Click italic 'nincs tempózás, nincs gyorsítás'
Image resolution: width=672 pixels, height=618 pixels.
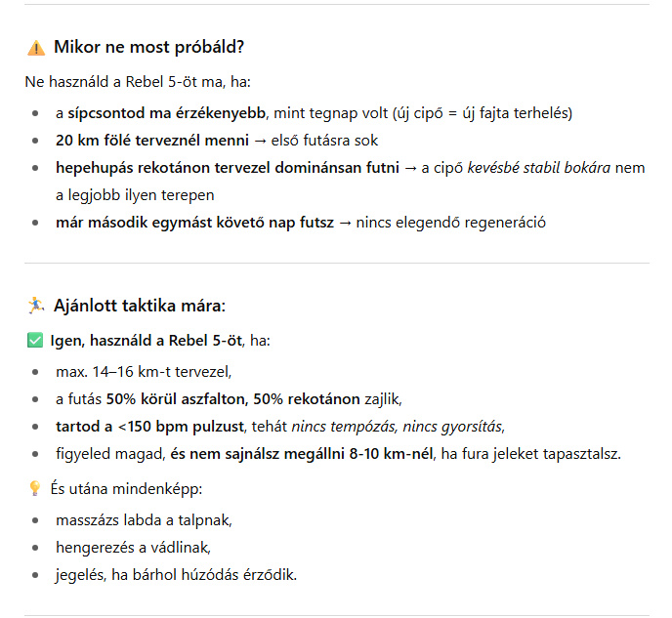click(x=397, y=427)
